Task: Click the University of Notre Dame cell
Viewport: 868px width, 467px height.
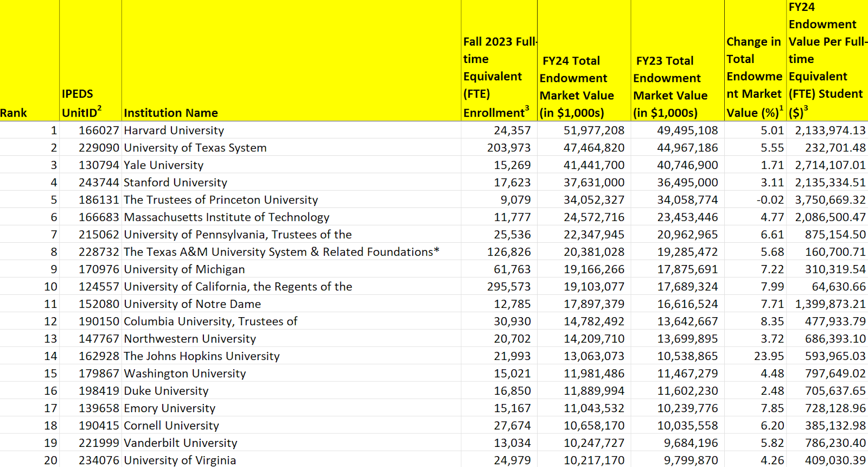Action: (x=291, y=304)
